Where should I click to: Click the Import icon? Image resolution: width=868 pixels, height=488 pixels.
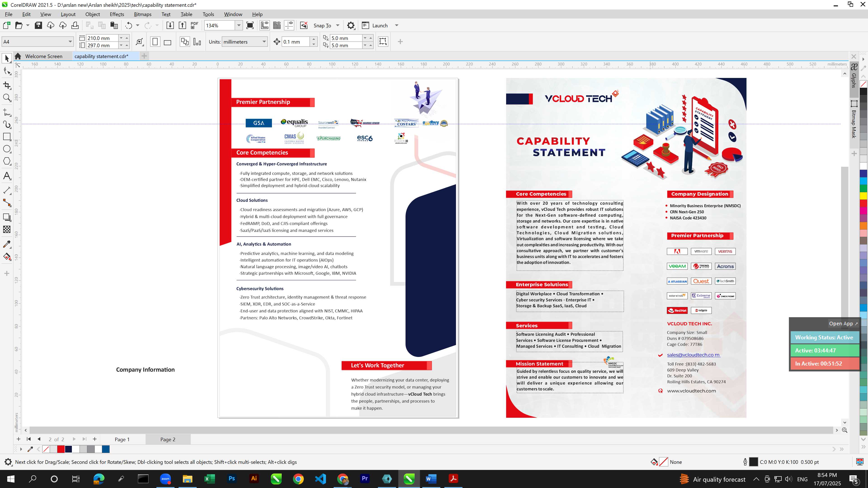pyautogui.click(x=170, y=25)
